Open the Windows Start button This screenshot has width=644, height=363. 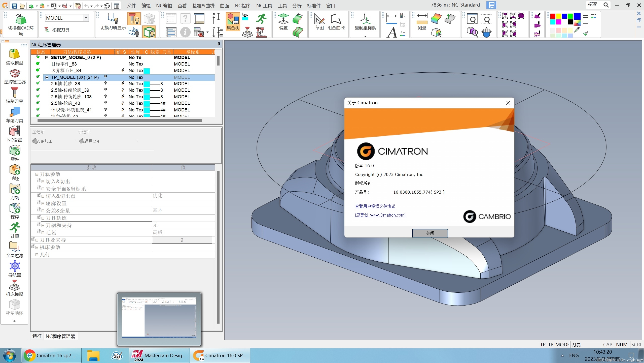coord(10,356)
